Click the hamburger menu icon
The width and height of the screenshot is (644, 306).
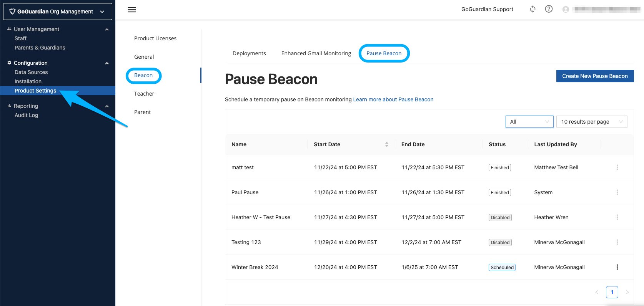132,10
